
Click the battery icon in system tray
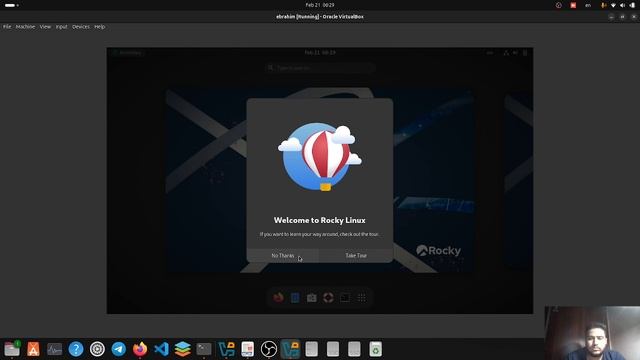click(x=632, y=5)
